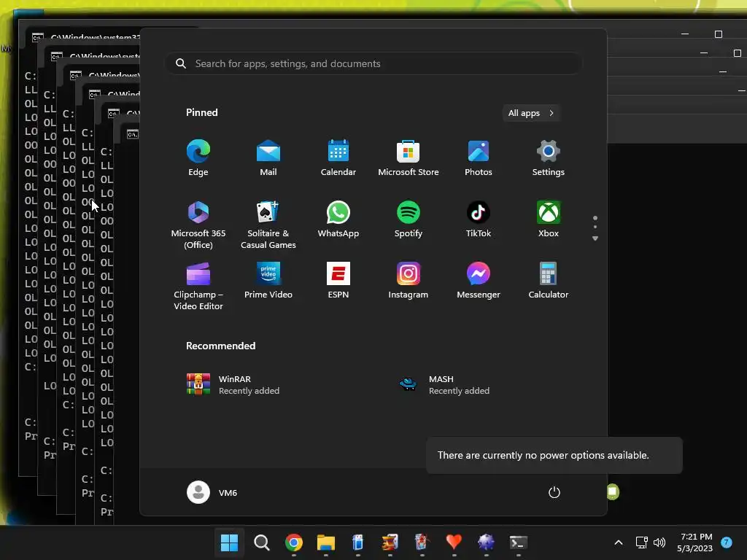Launch the Calculator app
The image size is (747, 560).
coord(549,281)
